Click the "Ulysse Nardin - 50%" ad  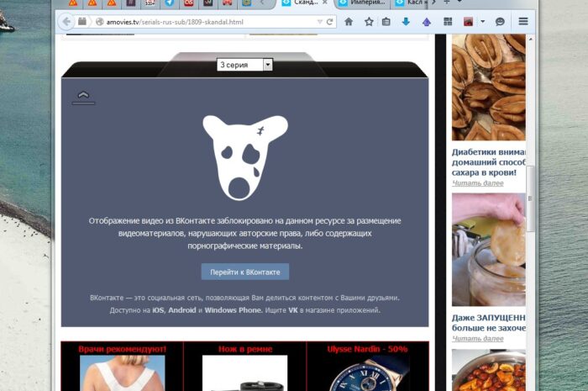click(368, 348)
